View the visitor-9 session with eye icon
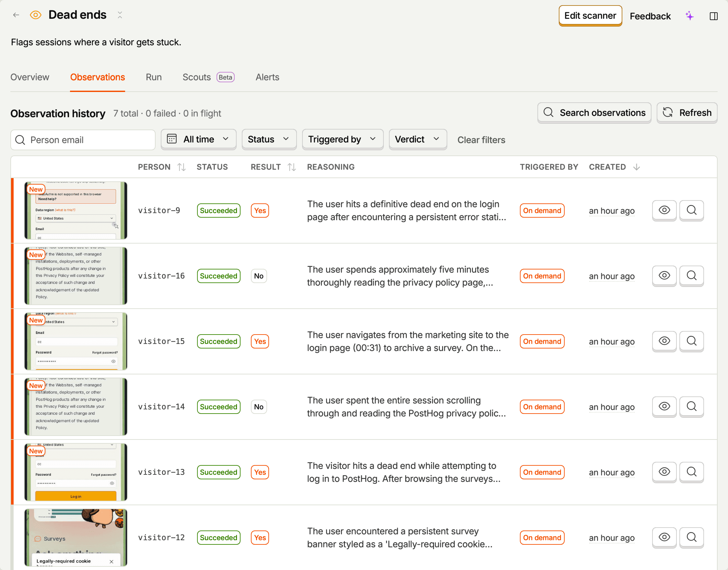The image size is (728, 570). click(x=664, y=210)
